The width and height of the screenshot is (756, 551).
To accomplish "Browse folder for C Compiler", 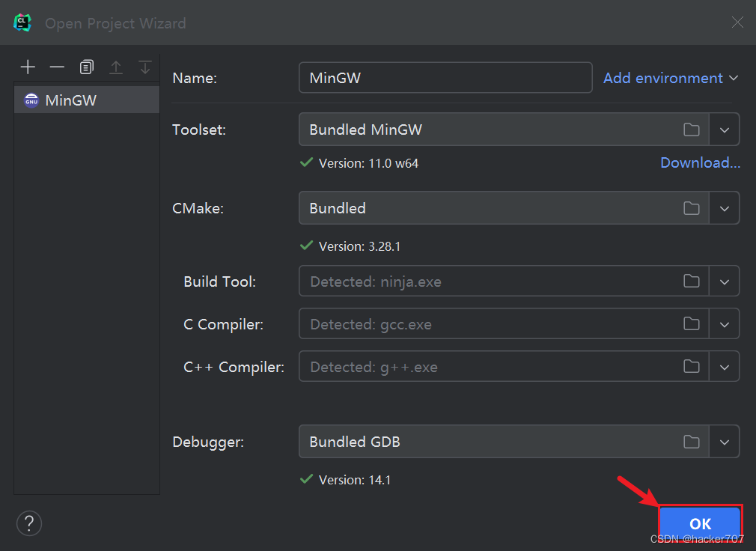I will coord(692,323).
